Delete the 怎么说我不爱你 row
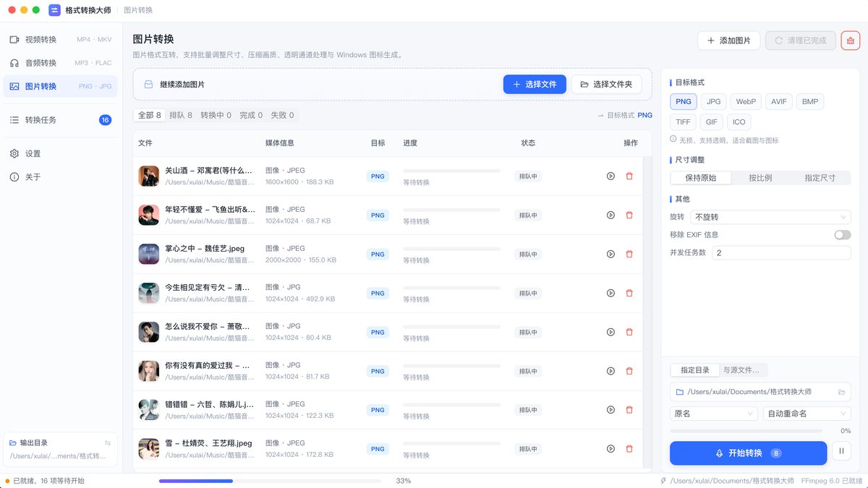Viewport: 868px width, 488px height. (629, 332)
